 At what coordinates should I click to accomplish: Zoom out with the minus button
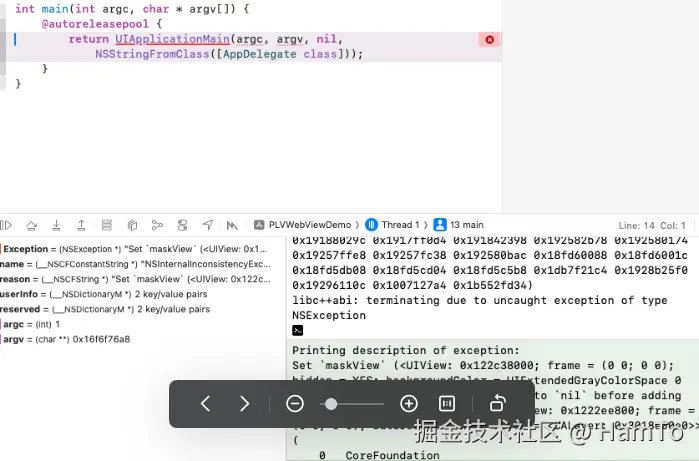coord(295,403)
